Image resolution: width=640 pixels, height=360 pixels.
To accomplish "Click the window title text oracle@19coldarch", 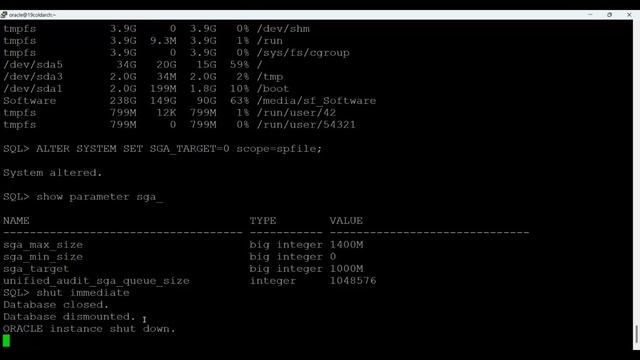I will point(32,15).
